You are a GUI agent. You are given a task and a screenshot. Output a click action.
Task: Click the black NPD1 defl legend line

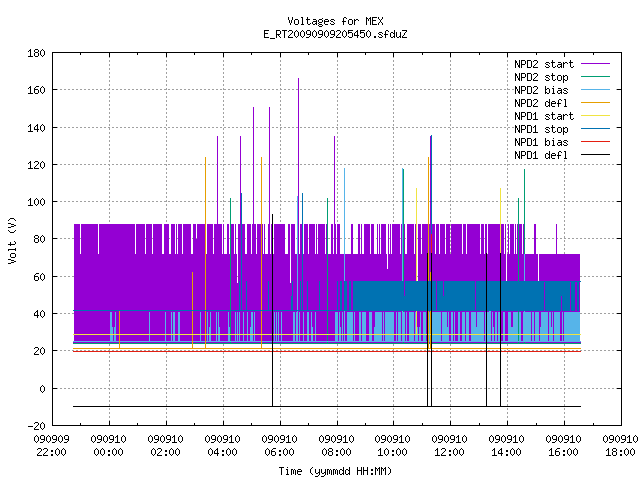click(595, 155)
